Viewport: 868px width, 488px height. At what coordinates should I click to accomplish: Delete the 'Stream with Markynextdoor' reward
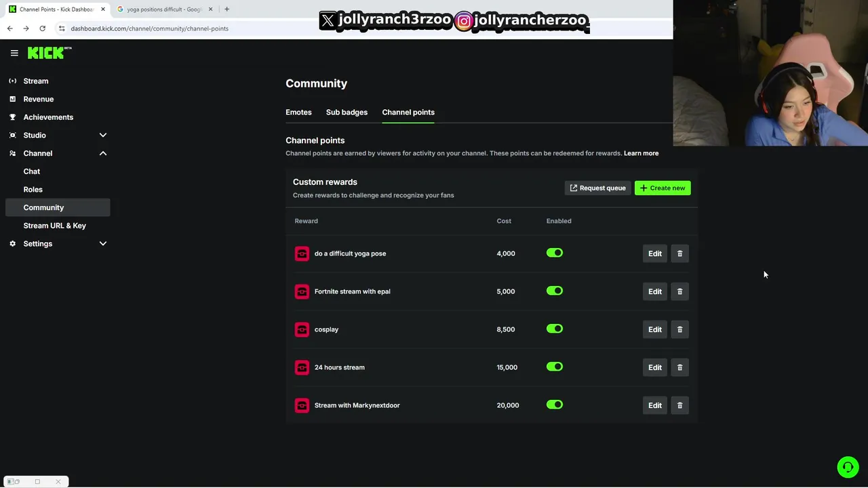(679, 405)
